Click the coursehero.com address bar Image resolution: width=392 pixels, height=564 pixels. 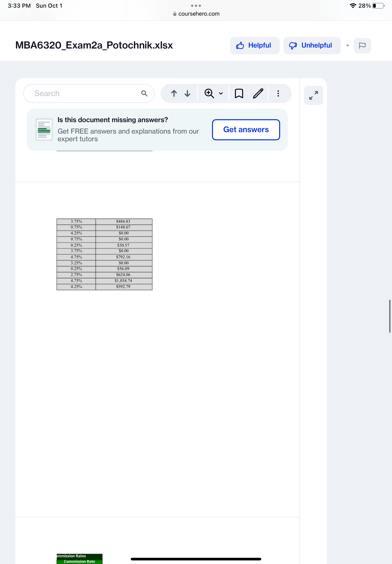coord(196,14)
